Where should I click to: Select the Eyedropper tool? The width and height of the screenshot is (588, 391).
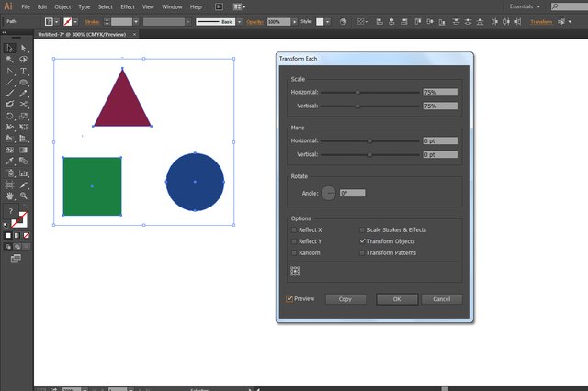click(9, 161)
